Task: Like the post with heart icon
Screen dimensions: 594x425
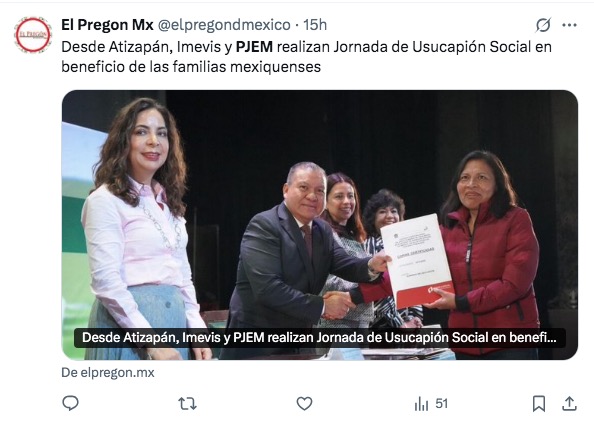Action: [304, 404]
